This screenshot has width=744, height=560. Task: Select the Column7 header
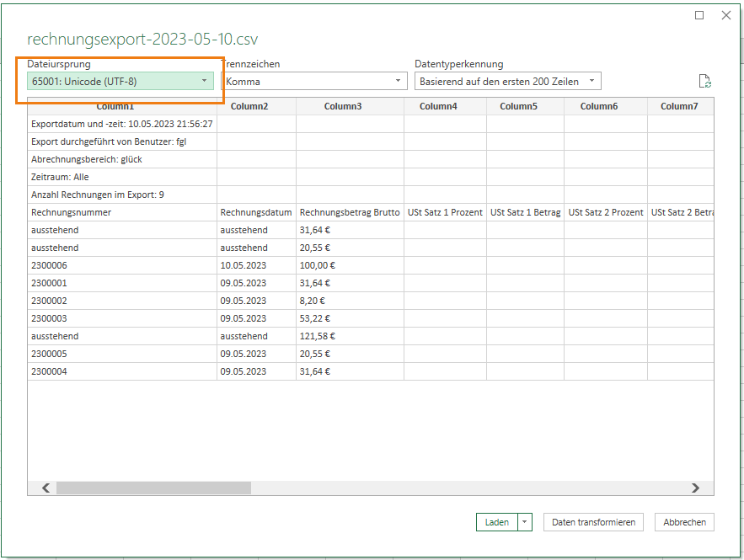coord(679,106)
